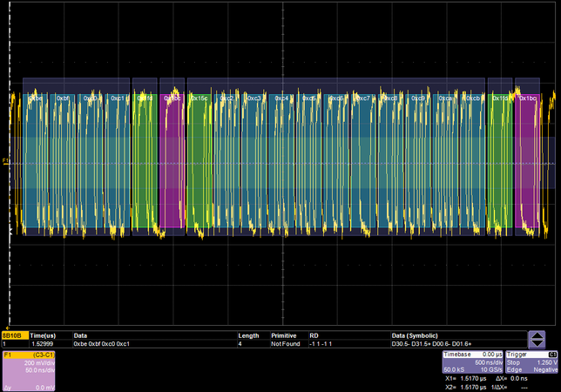Click the 50.0 ns/div value in F1 box

[40, 370]
